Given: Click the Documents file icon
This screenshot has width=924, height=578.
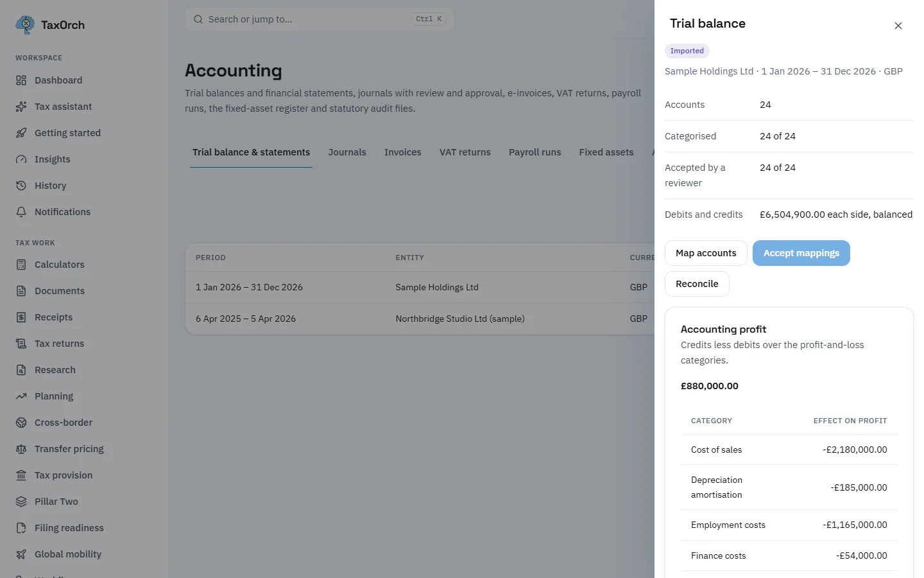Looking at the screenshot, I should pyautogui.click(x=21, y=291).
